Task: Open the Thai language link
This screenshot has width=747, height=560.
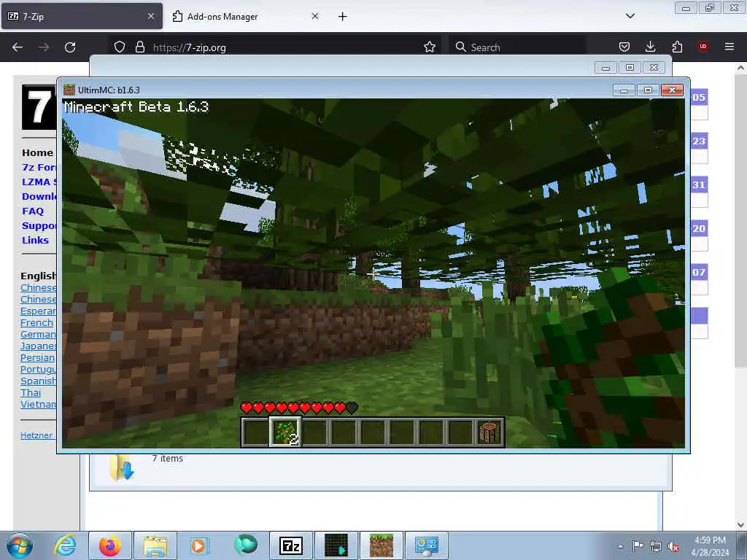Action: coord(31,392)
